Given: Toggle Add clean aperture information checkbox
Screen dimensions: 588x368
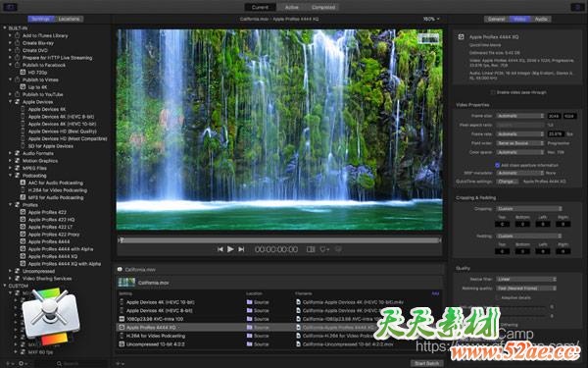Looking at the screenshot, I should point(497,165).
